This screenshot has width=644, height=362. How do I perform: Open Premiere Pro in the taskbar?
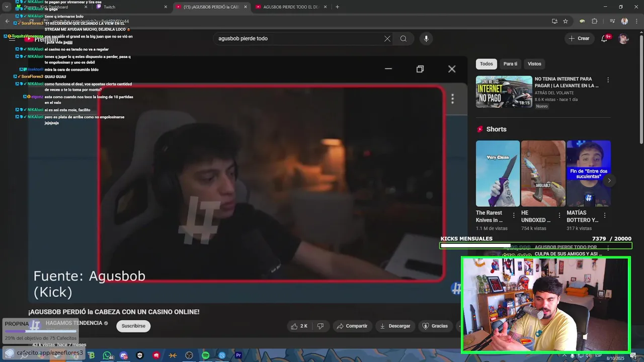(238, 355)
